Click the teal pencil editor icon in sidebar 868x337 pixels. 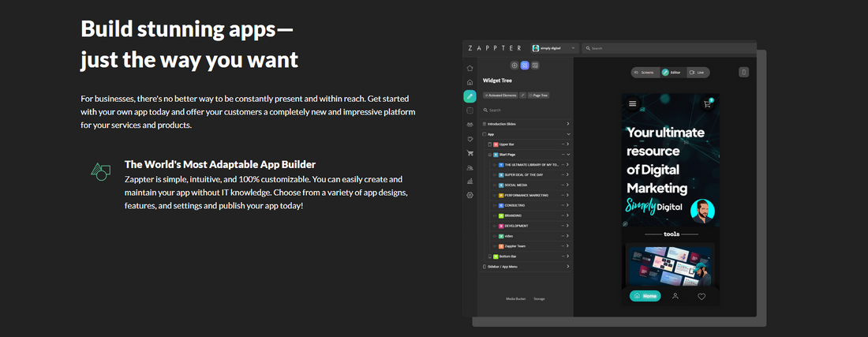[x=470, y=96]
